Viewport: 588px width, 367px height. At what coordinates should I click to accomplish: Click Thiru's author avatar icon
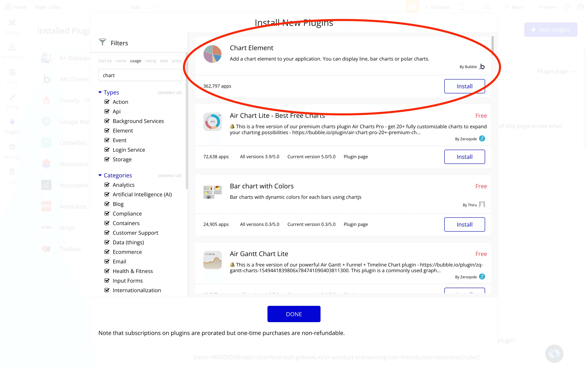click(x=482, y=205)
